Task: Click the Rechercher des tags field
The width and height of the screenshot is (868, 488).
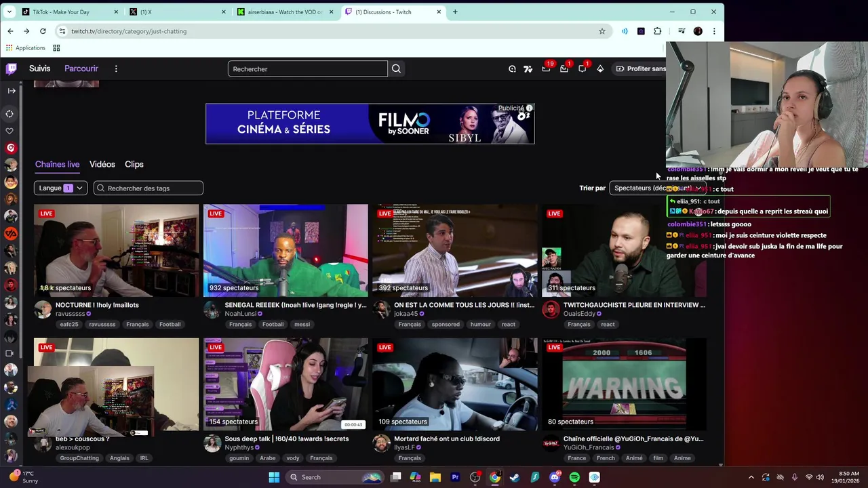Action: pos(148,188)
